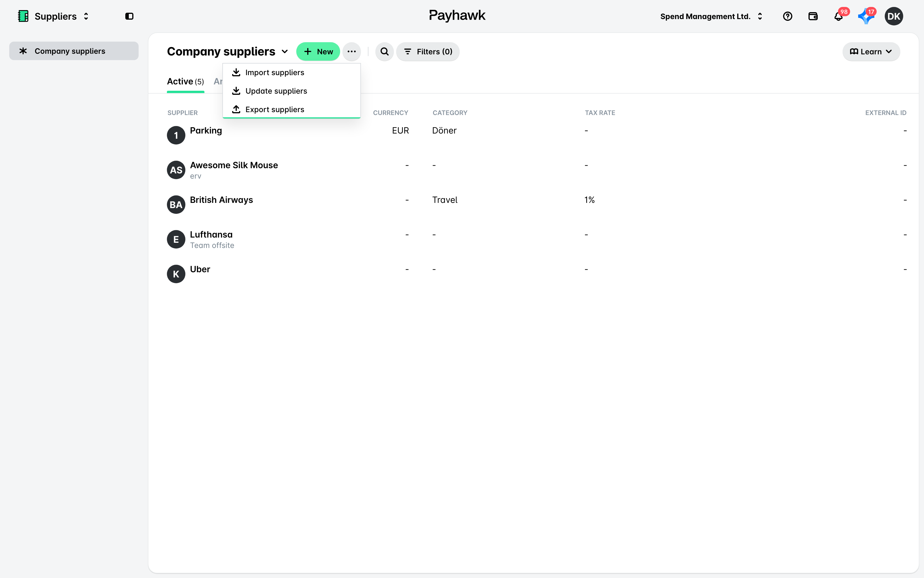The image size is (924, 578).
Task: Open the Suppliers module switcher
Action: [x=53, y=16]
